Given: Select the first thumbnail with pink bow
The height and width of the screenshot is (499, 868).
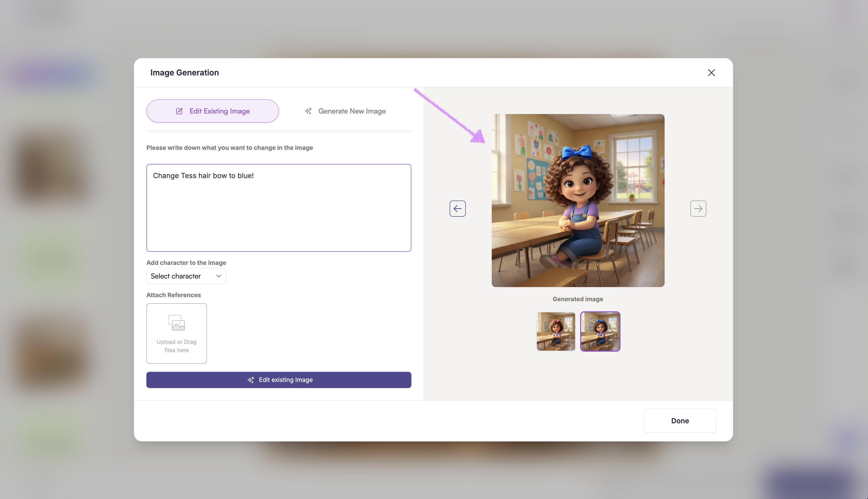Looking at the screenshot, I should 556,331.
